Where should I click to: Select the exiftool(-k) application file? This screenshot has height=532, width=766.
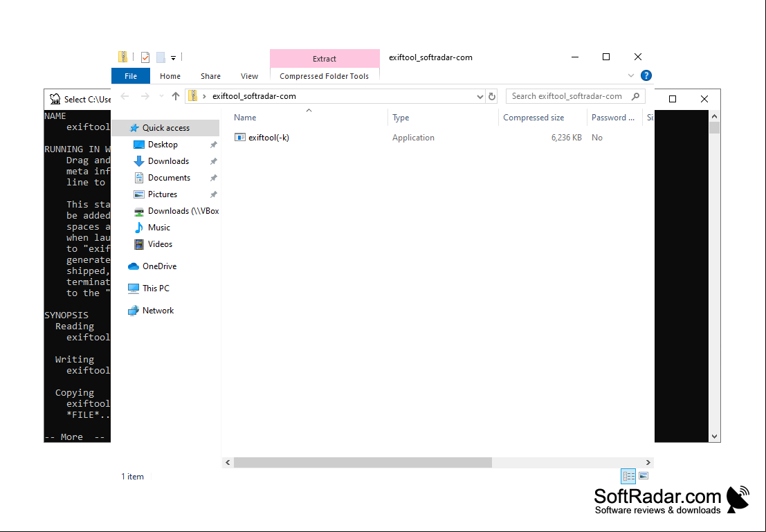click(x=268, y=138)
